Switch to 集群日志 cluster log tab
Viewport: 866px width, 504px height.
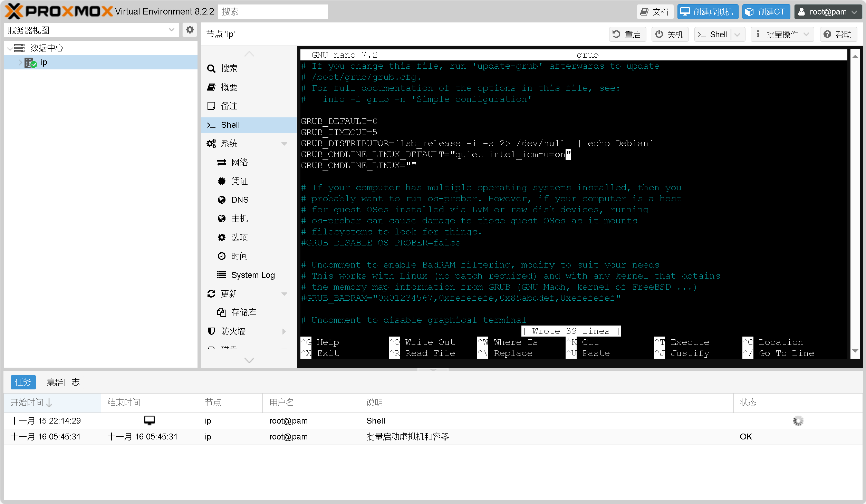(63, 382)
